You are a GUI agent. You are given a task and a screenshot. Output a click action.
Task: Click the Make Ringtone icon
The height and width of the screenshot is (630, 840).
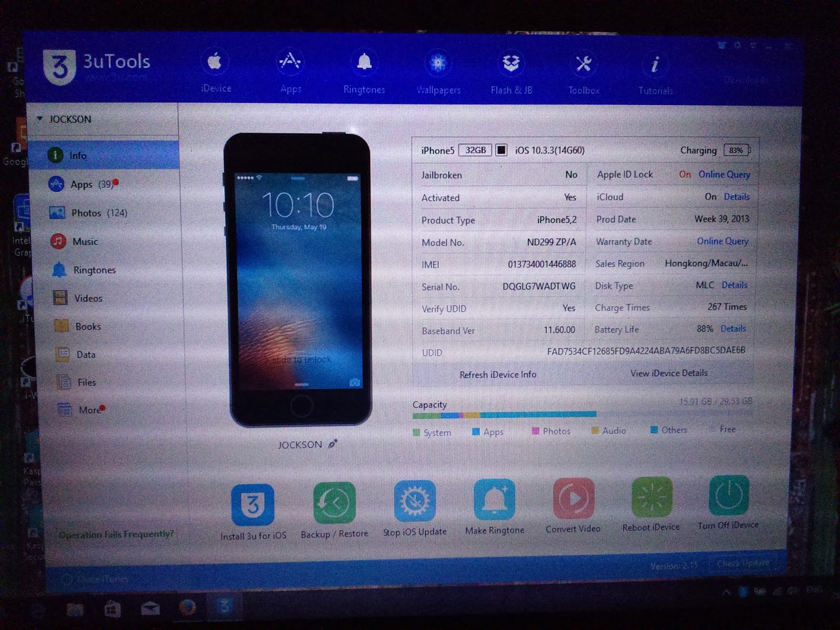coord(494,499)
